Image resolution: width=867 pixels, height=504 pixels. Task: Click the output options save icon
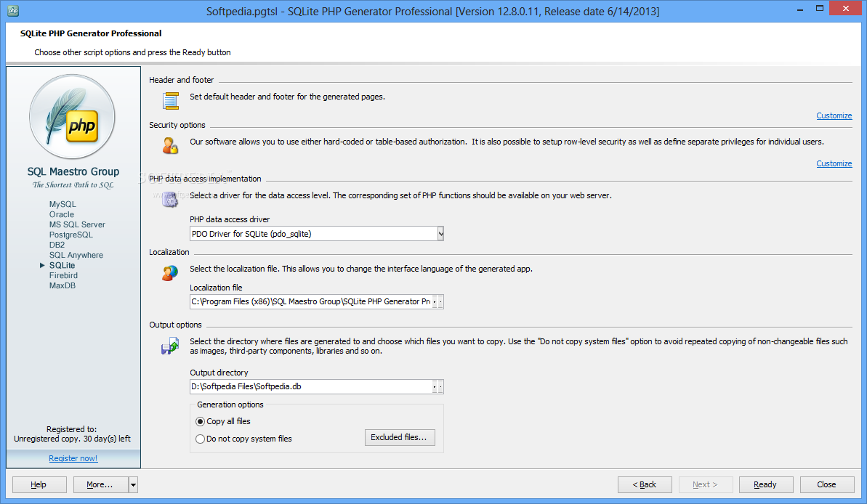pos(170,346)
